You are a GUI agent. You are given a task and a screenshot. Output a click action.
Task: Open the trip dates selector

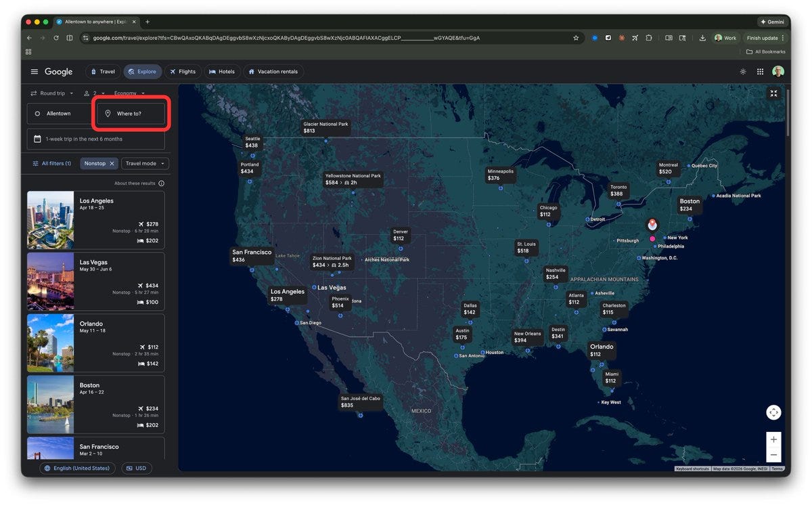pyautogui.click(x=95, y=139)
